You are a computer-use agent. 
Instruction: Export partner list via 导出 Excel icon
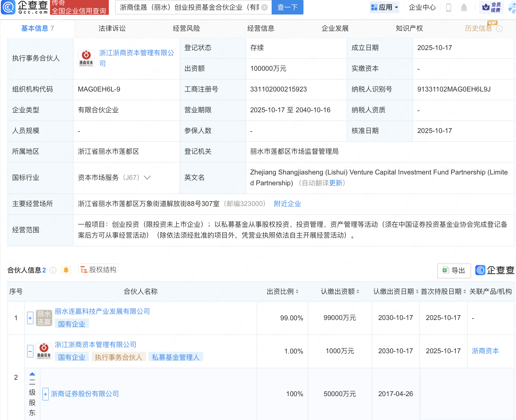pyautogui.click(x=454, y=271)
